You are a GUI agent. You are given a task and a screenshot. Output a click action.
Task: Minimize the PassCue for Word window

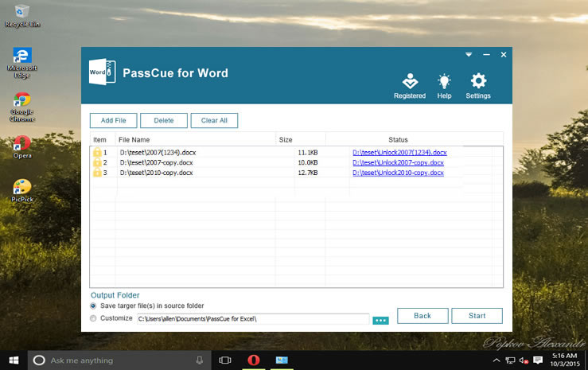click(486, 55)
